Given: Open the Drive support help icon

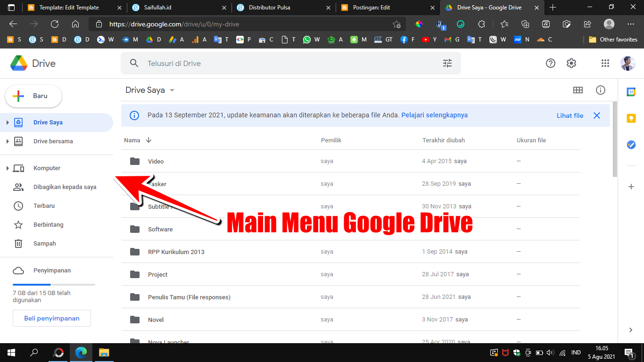Looking at the screenshot, I should click(x=551, y=63).
